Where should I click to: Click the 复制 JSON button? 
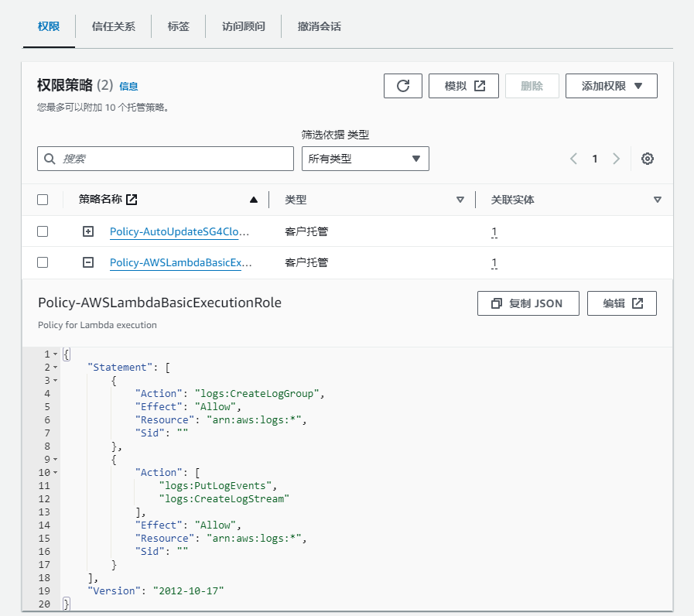(x=528, y=303)
